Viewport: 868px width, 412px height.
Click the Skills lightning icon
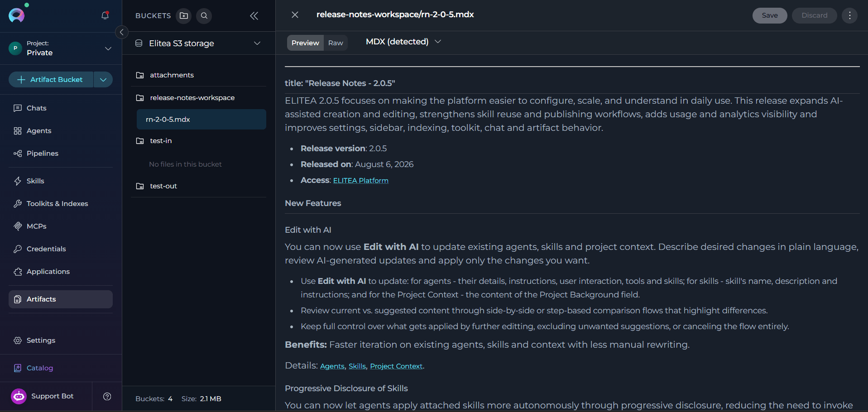(x=18, y=181)
